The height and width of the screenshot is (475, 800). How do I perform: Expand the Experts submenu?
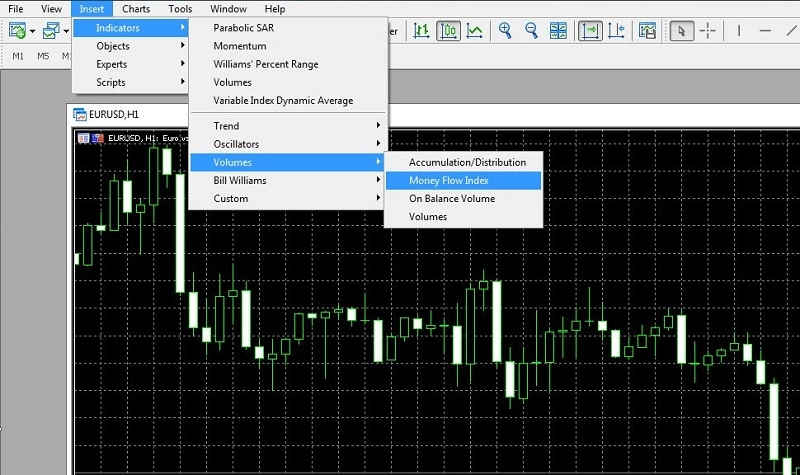[x=131, y=64]
